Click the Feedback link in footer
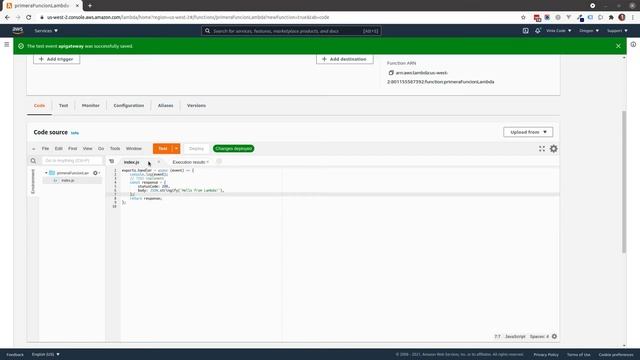Viewport: 640px width, 360px height. pyautogui.click(x=15, y=354)
